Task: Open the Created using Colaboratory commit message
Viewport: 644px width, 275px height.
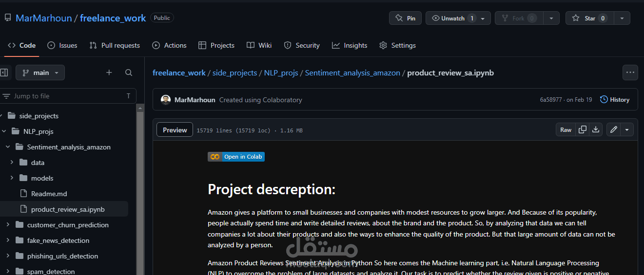Action: click(260, 100)
